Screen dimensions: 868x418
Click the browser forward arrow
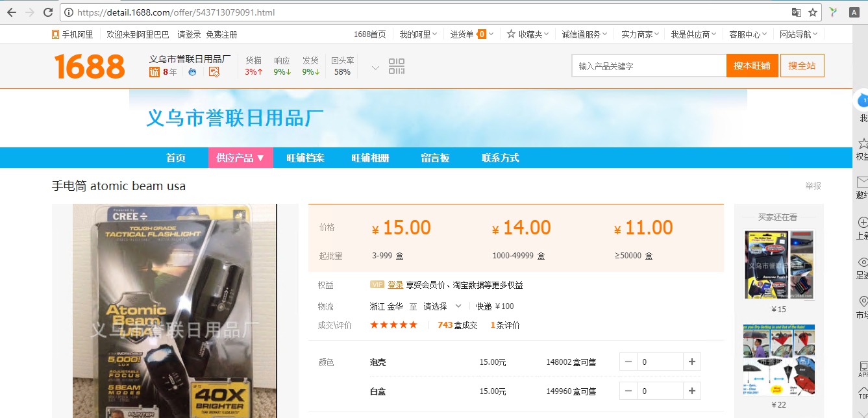tap(30, 12)
